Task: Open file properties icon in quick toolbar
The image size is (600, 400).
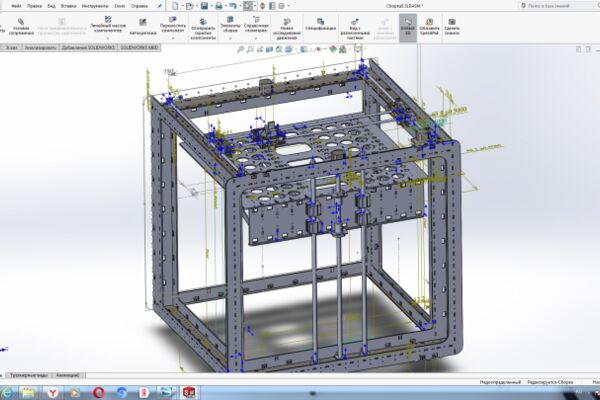Action: coord(272,6)
